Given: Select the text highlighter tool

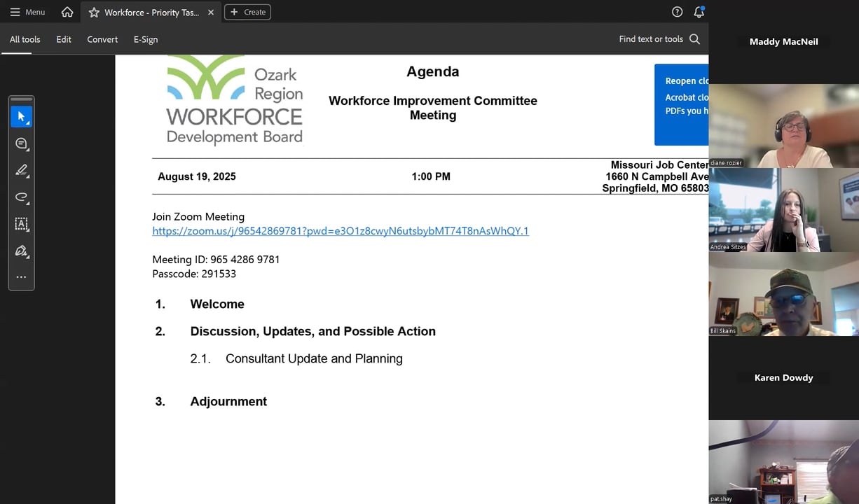Looking at the screenshot, I should [22, 170].
